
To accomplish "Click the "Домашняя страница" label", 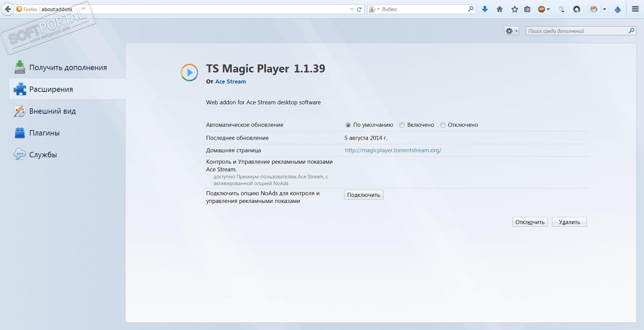I will (233, 150).
